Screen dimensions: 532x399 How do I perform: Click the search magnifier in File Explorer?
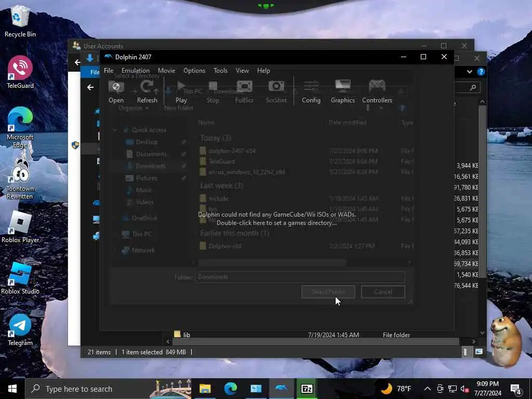473,87
